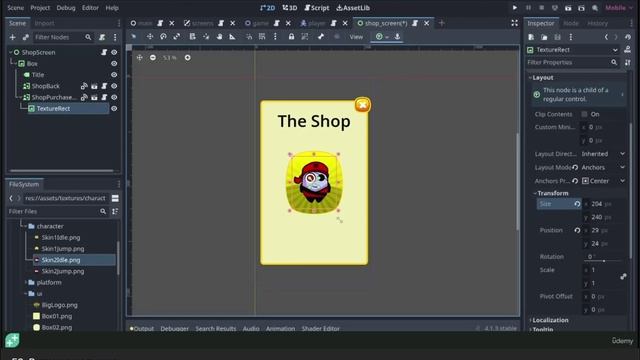Screen dimensions: 640x360
Task: Expand the platform folder
Action: point(27,282)
